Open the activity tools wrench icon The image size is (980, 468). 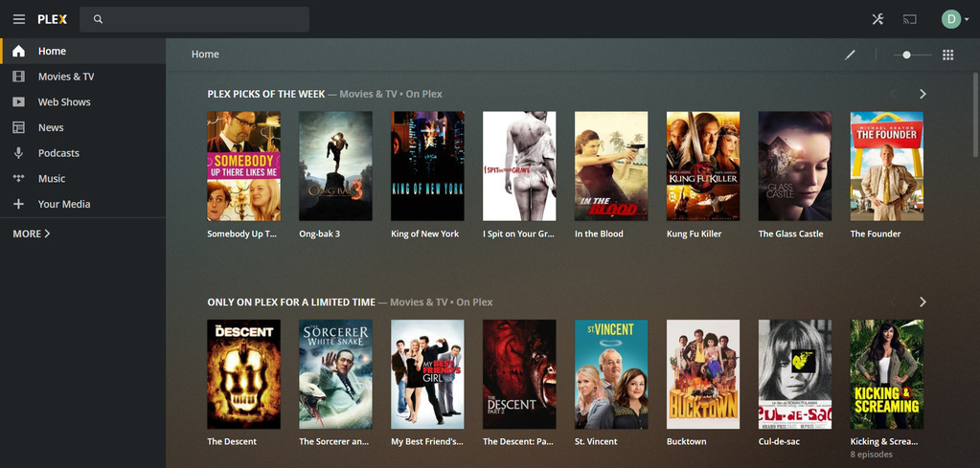[x=878, y=19]
